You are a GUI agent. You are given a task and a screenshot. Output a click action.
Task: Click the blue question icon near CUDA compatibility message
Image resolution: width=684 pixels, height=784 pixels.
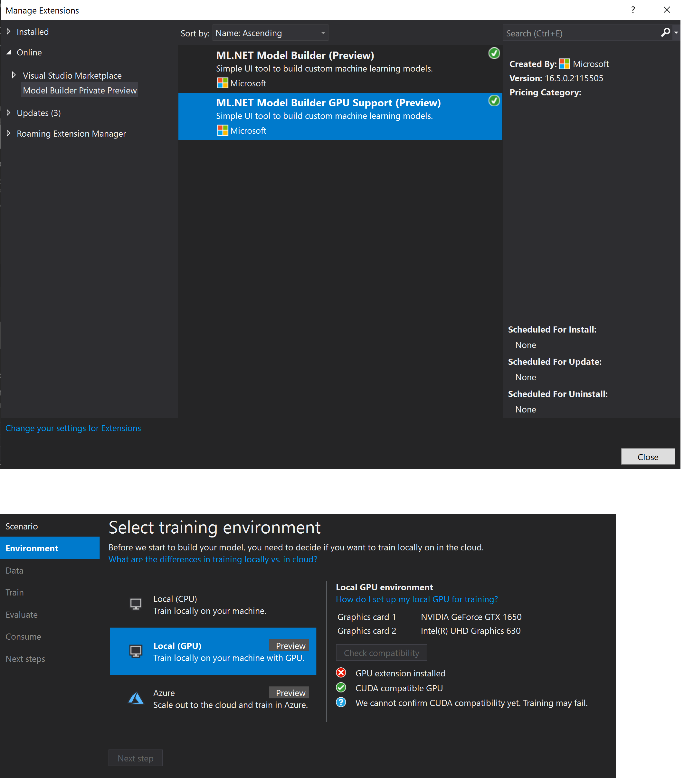point(341,702)
